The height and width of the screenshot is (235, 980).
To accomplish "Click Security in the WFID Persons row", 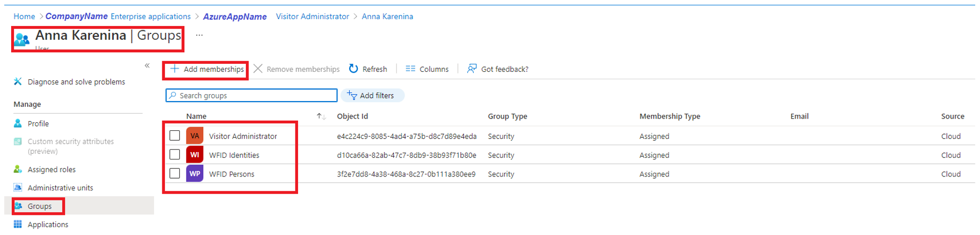I will [501, 174].
